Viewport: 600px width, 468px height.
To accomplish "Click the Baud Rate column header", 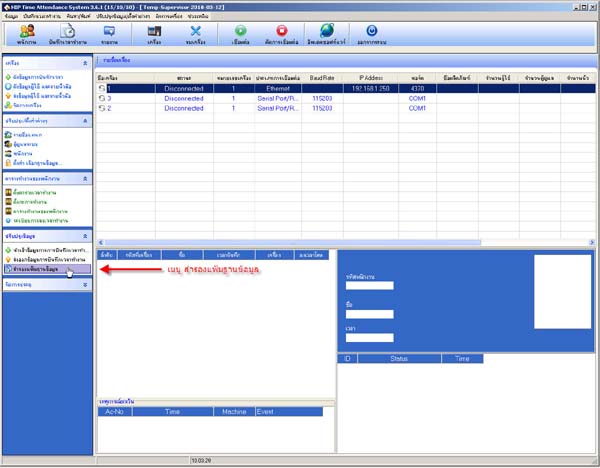I will click(321, 76).
